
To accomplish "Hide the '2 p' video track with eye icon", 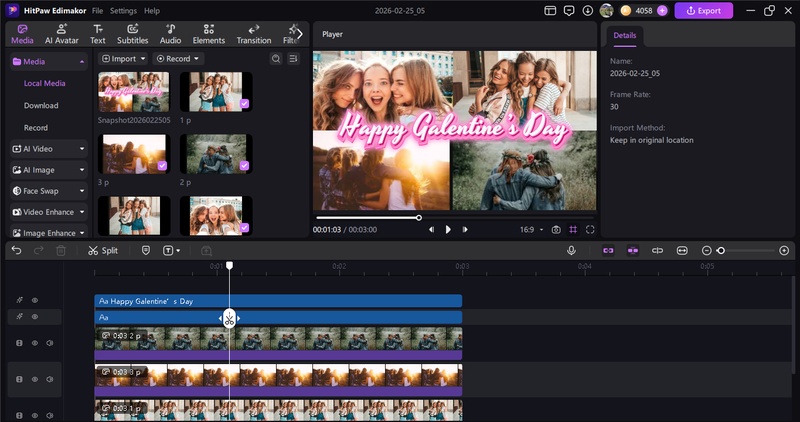I will pyautogui.click(x=35, y=343).
